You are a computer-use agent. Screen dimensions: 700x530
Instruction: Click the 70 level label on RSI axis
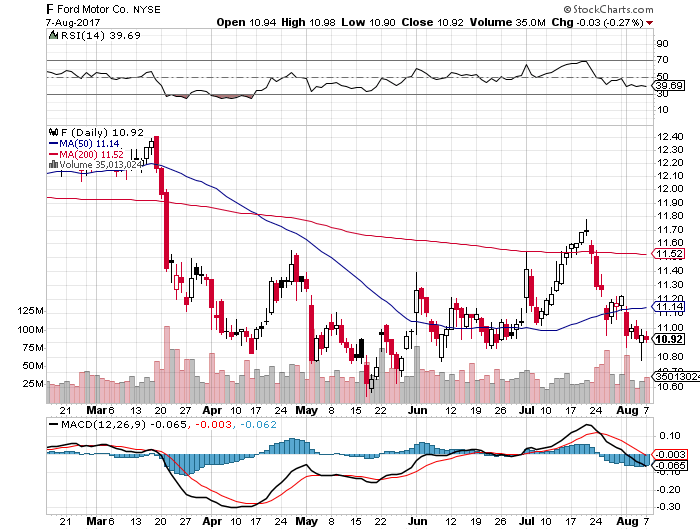[x=662, y=60]
